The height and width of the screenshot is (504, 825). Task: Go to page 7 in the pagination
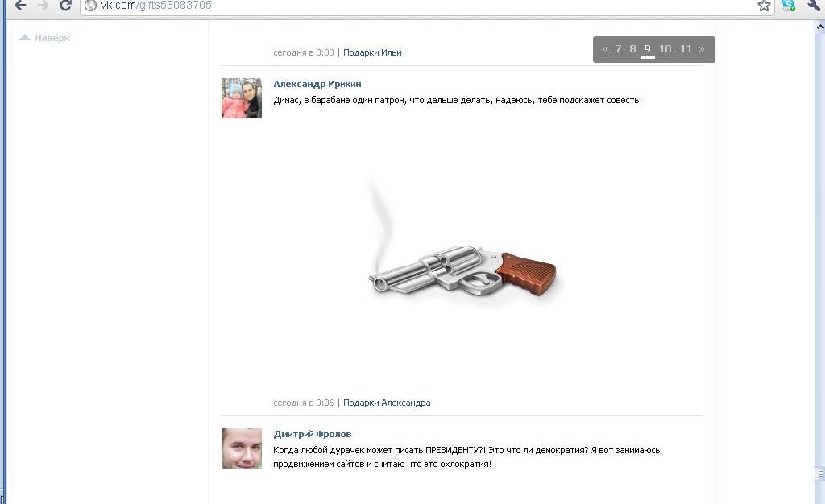coord(618,49)
